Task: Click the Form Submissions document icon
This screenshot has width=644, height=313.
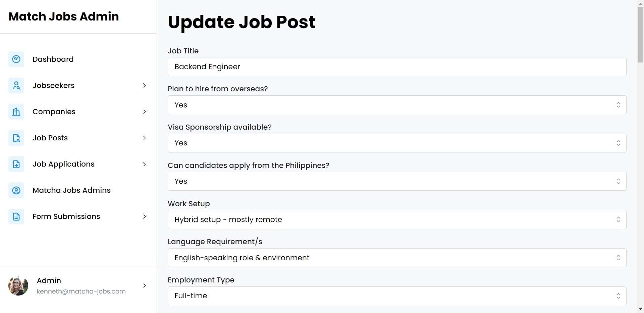Action: (16, 216)
